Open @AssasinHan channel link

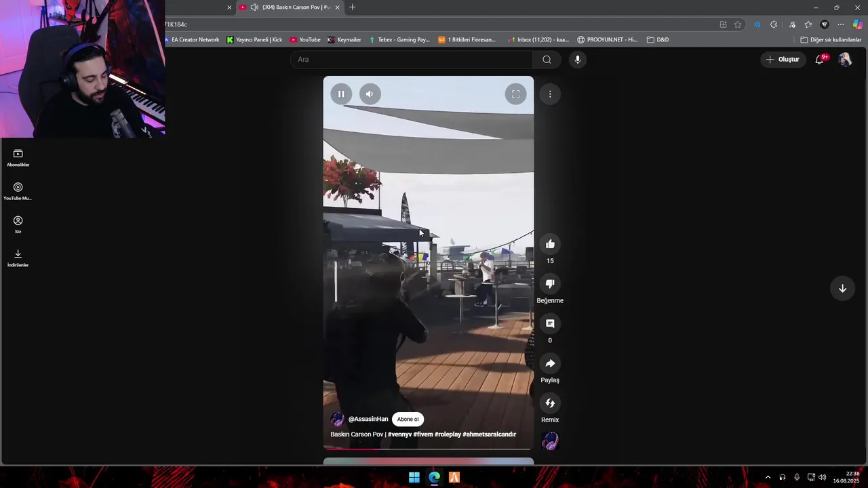[368, 419]
